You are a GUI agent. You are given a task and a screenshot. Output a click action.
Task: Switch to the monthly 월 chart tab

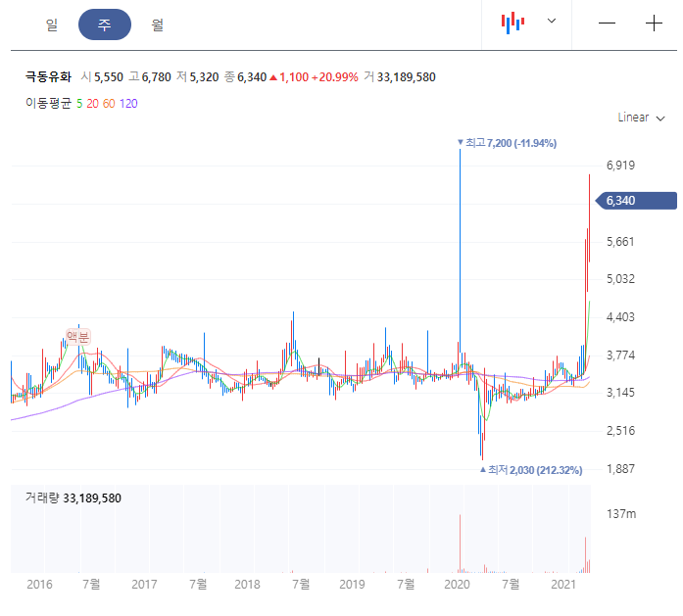(x=157, y=24)
